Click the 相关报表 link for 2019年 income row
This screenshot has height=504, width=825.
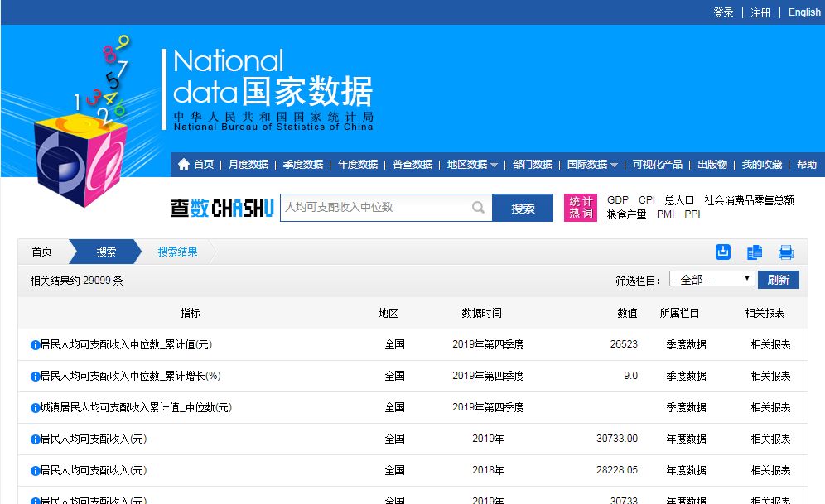(x=771, y=439)
